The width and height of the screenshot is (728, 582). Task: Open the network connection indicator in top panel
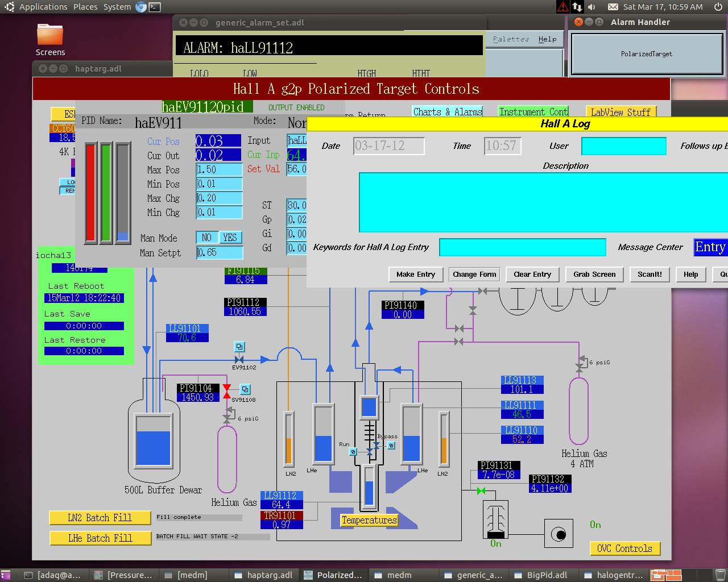[577, 7]
